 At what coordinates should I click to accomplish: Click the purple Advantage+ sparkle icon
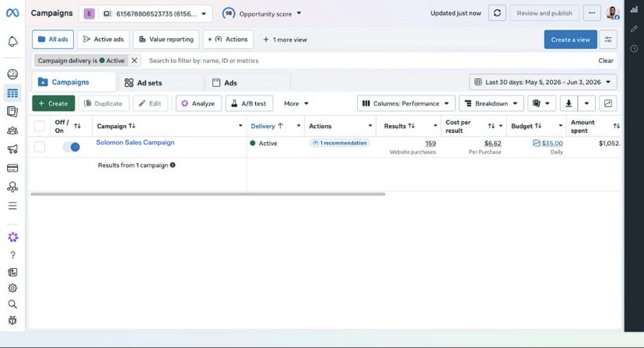12,237
